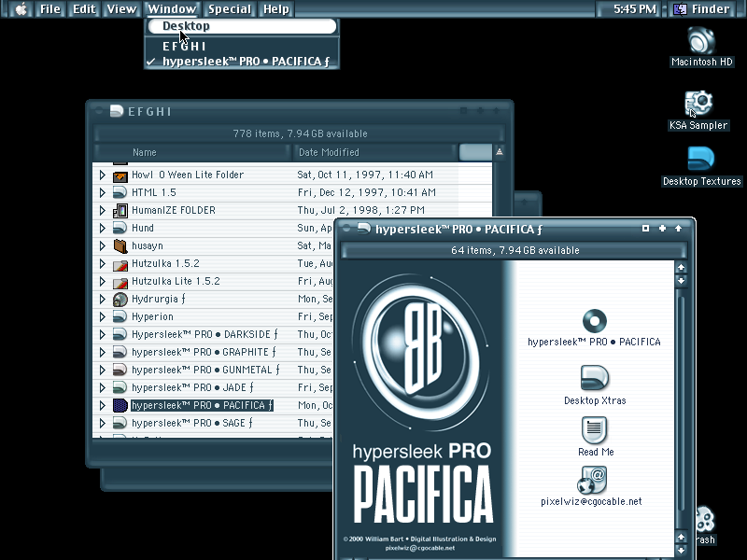Expand the hypersleek PRO • PACIFICA ƒ list row
This screenshot has width=747, height=560.
(x=102, y=405)
